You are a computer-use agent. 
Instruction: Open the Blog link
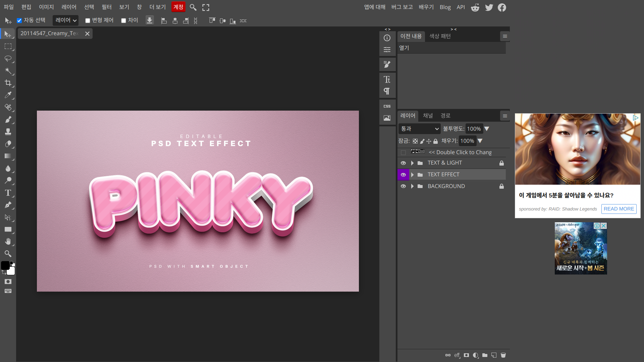(x=445, y=7)
